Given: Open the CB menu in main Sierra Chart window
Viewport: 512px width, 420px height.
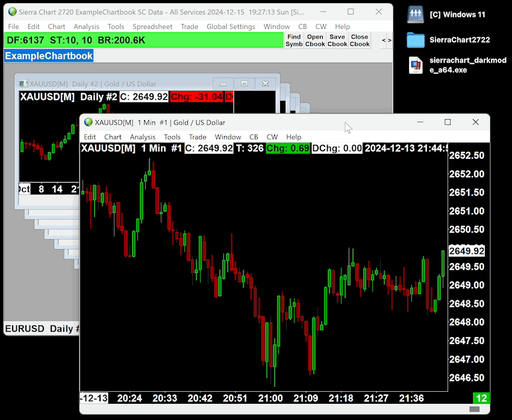Looking at the screenshot, I should tap(302, 26).
